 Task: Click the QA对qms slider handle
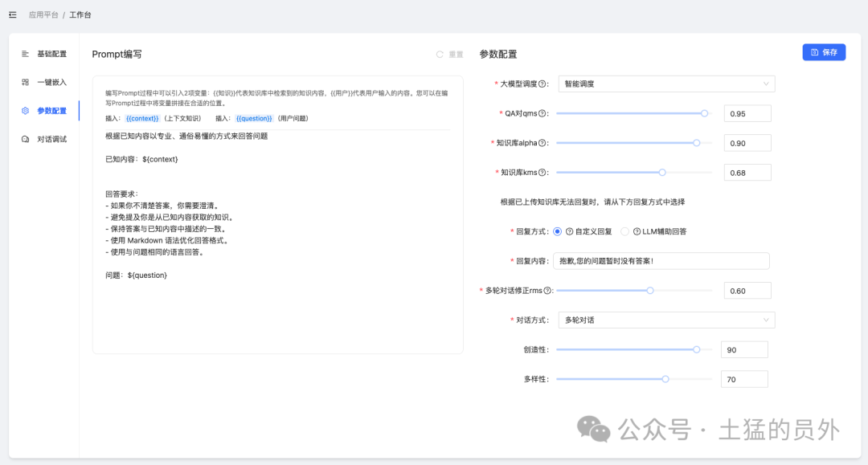tap(704, 113)
